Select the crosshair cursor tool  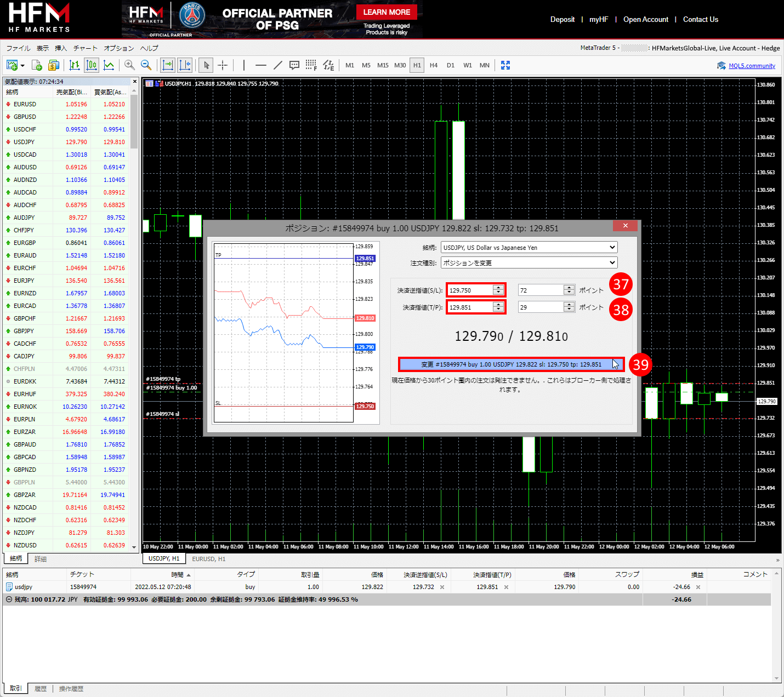pos(223,65)
